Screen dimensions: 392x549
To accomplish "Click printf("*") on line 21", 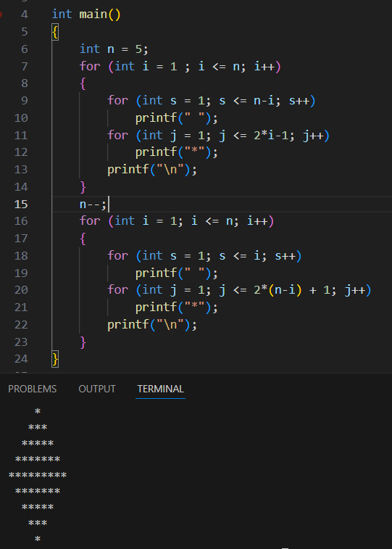I will point(177,307).
